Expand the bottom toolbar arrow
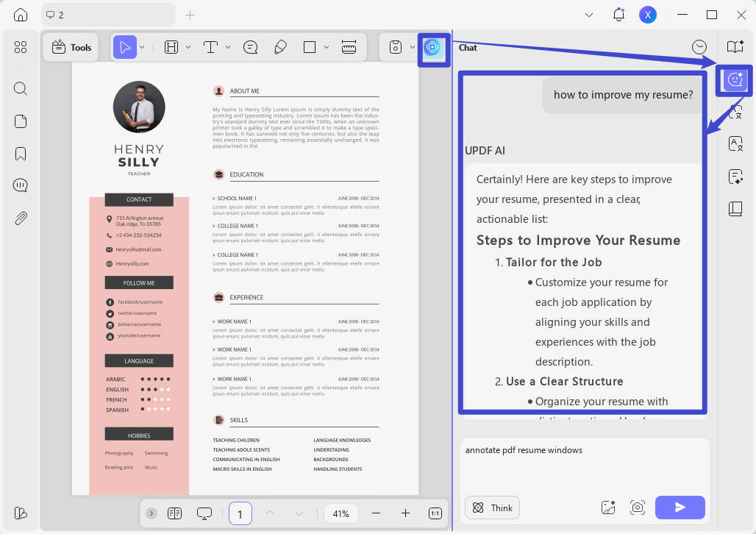The image size is (756, 534). coord(151,513)
